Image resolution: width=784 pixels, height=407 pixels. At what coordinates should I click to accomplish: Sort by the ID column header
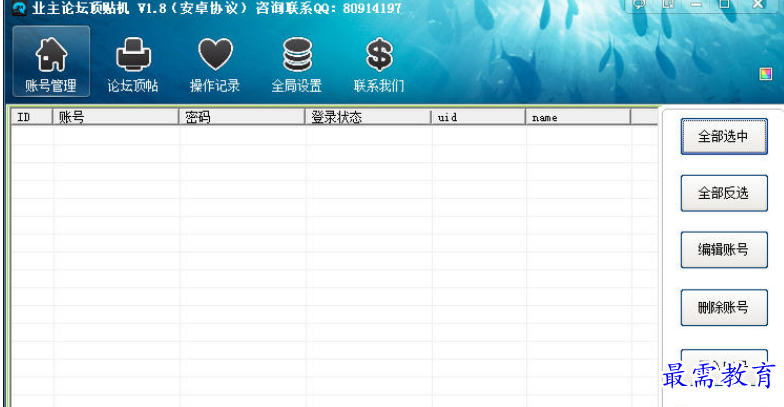(32, 117)
